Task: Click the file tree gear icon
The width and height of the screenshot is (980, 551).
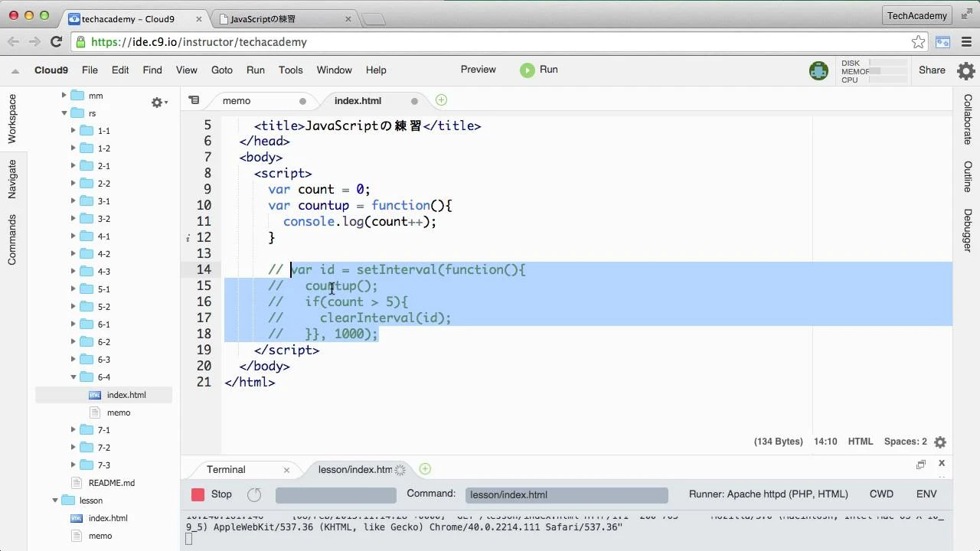Action: point(157,102)
